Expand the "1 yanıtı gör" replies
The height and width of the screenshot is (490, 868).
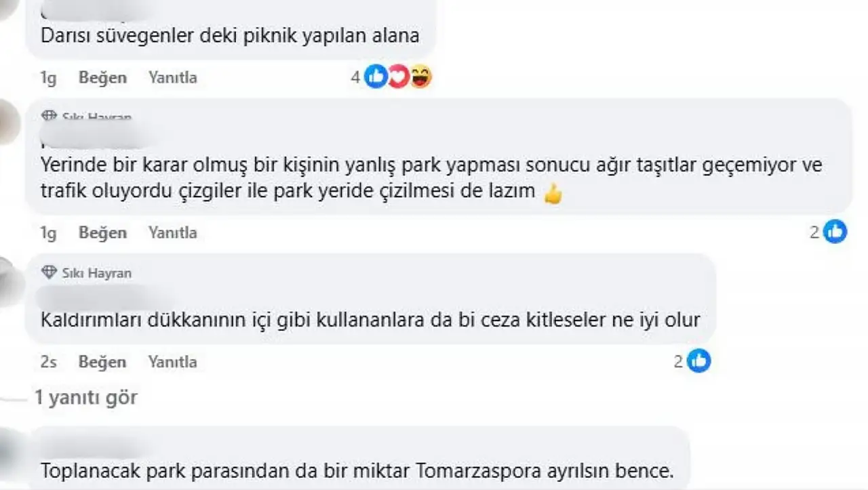coord(86,397)
